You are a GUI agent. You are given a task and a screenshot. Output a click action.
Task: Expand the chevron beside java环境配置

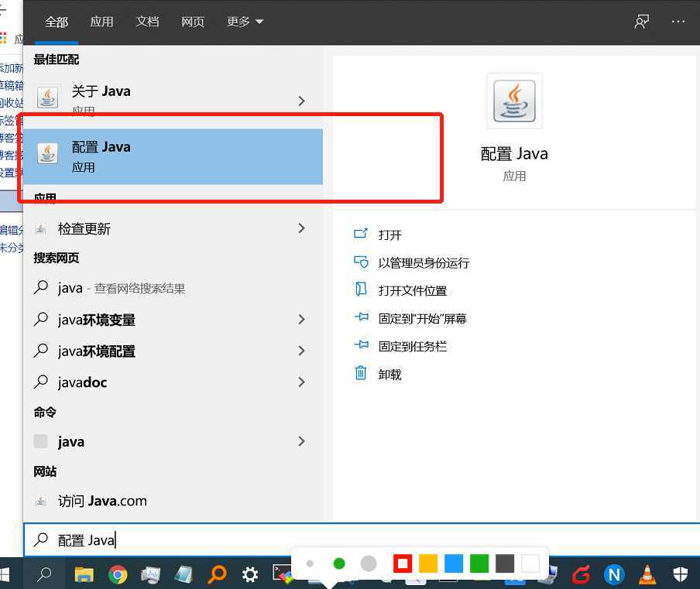point(302,351)
